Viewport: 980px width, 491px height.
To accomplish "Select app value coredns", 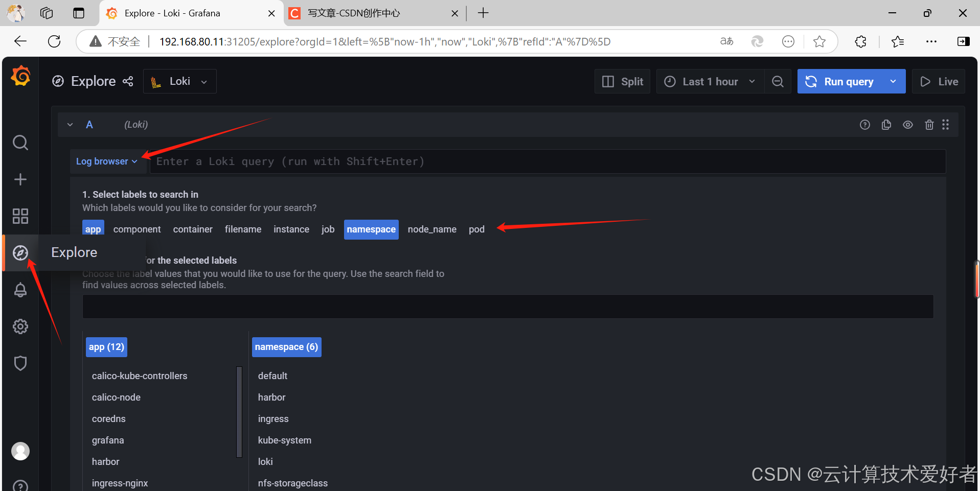I will tap(108, 419).
